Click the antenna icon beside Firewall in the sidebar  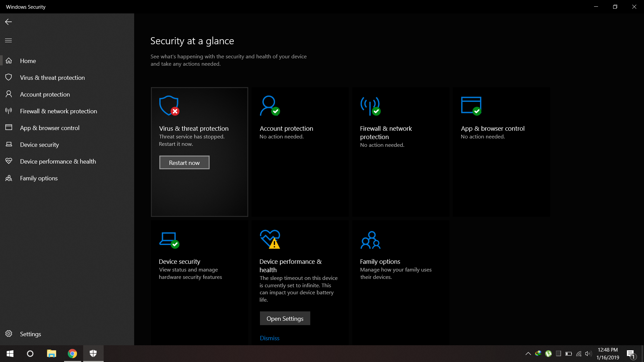pos(9,111)
